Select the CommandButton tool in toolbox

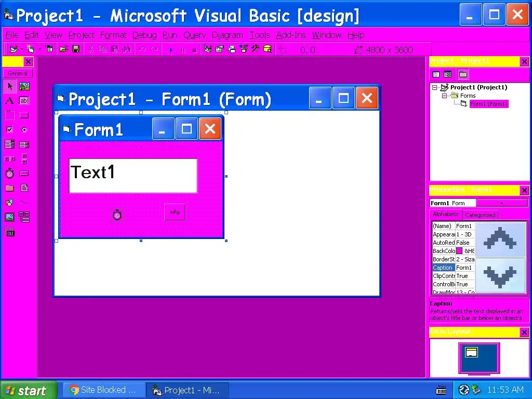point(24,115)
